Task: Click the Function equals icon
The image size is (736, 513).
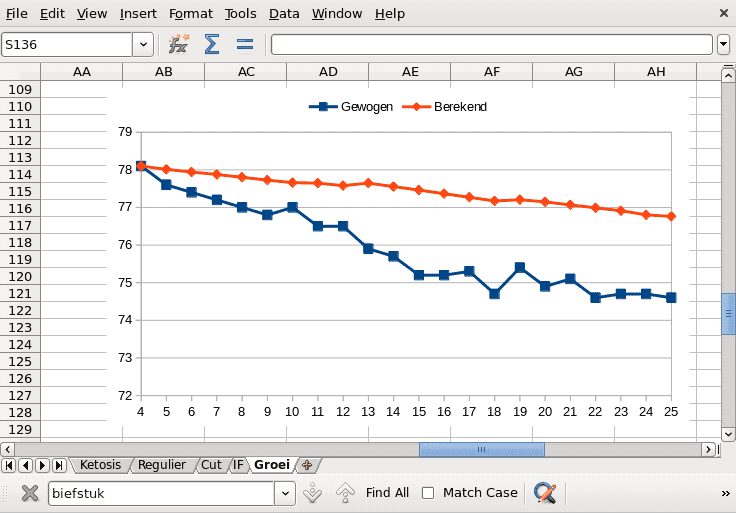Action: (x=244, y=44)
